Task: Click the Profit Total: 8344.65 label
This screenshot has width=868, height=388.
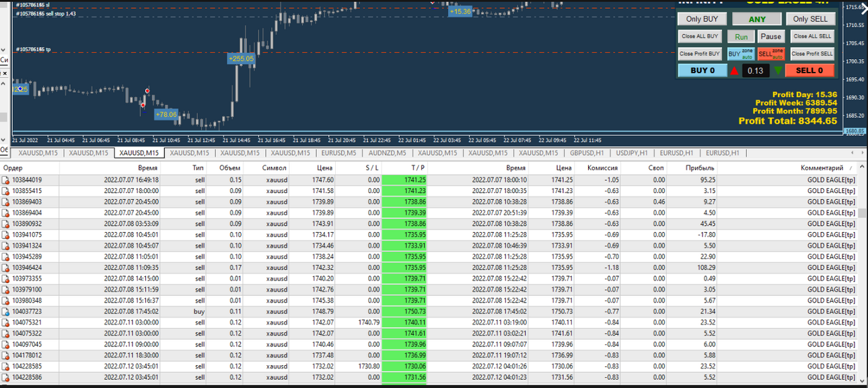Action: [x=788, y=121]
